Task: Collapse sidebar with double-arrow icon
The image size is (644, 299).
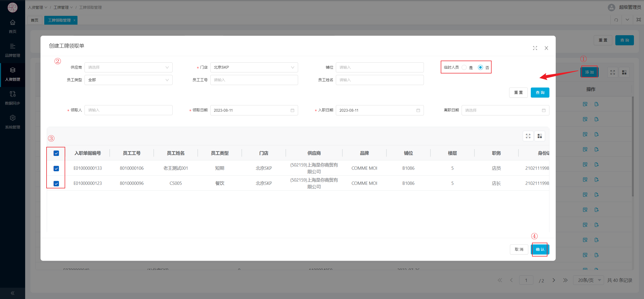Action: tap(13, 293)
